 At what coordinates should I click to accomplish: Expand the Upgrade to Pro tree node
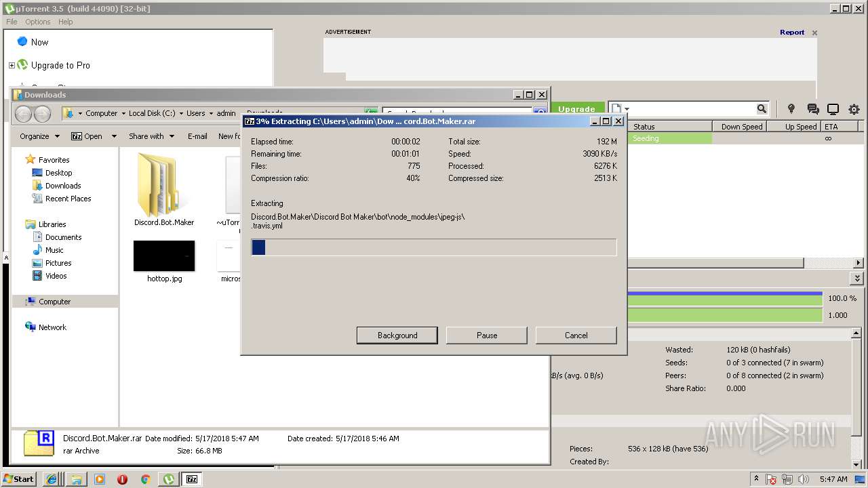(x=12, y=66)
